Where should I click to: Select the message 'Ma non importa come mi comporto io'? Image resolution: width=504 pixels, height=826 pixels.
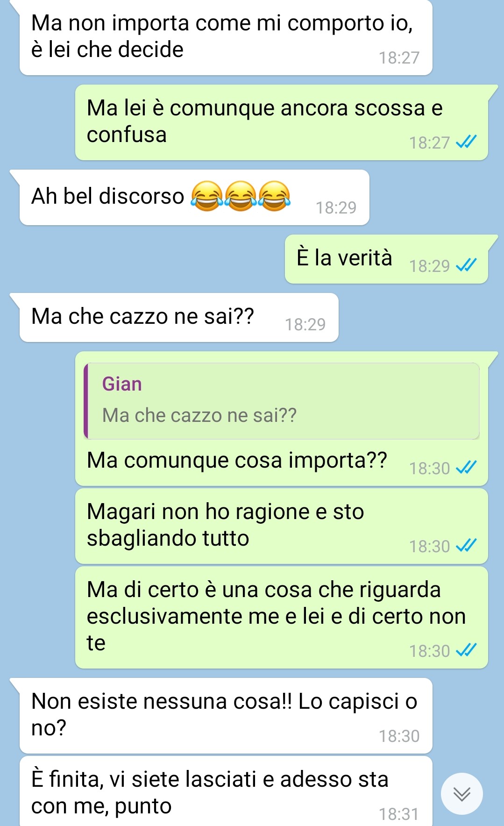point(226,37)
